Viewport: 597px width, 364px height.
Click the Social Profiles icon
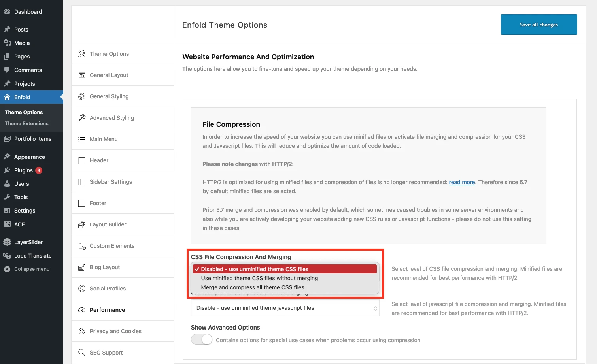tap(82, 289)
